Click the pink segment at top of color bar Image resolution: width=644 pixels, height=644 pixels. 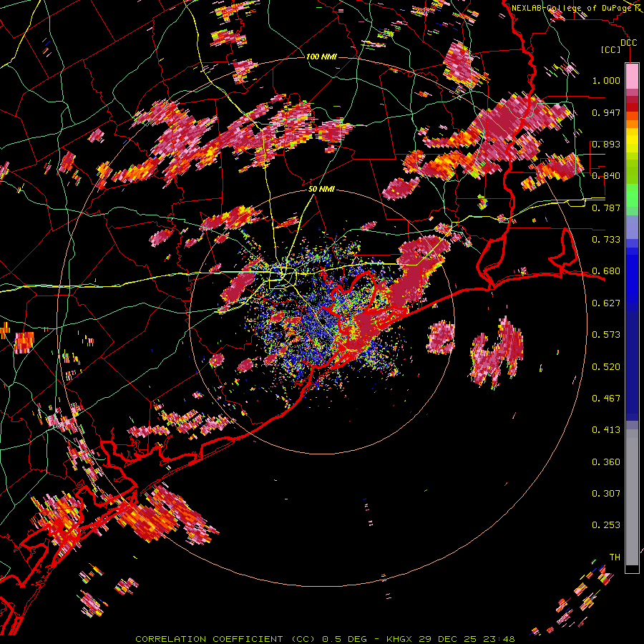click(632, 76)
